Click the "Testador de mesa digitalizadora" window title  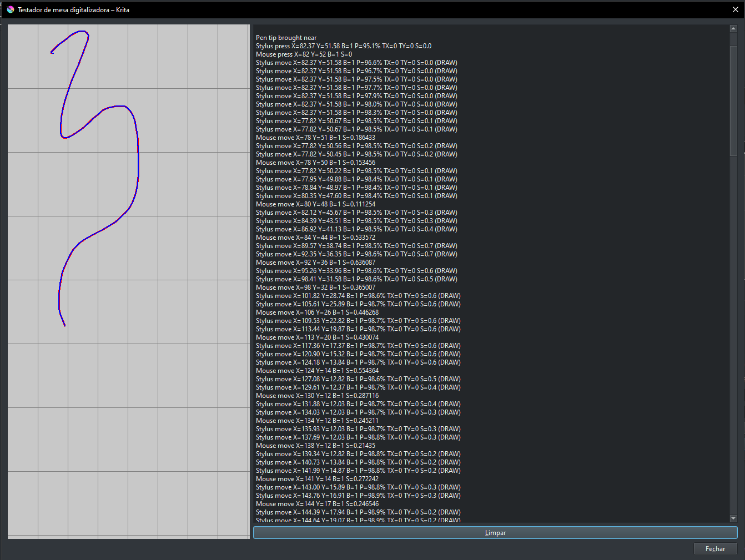(x=73, y=10)
